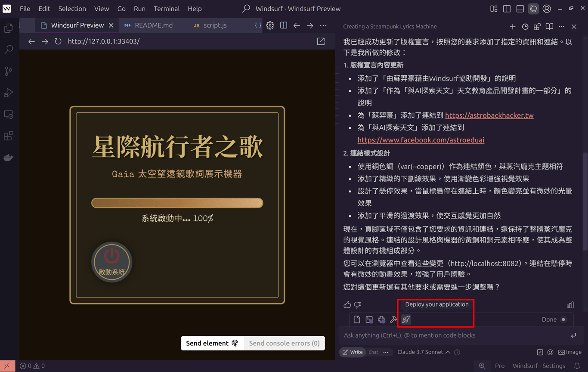Screen dimensions: 588x372
Task: Click the hammer build icon in Cascade toolbar
Action: [x=393, y=319]
